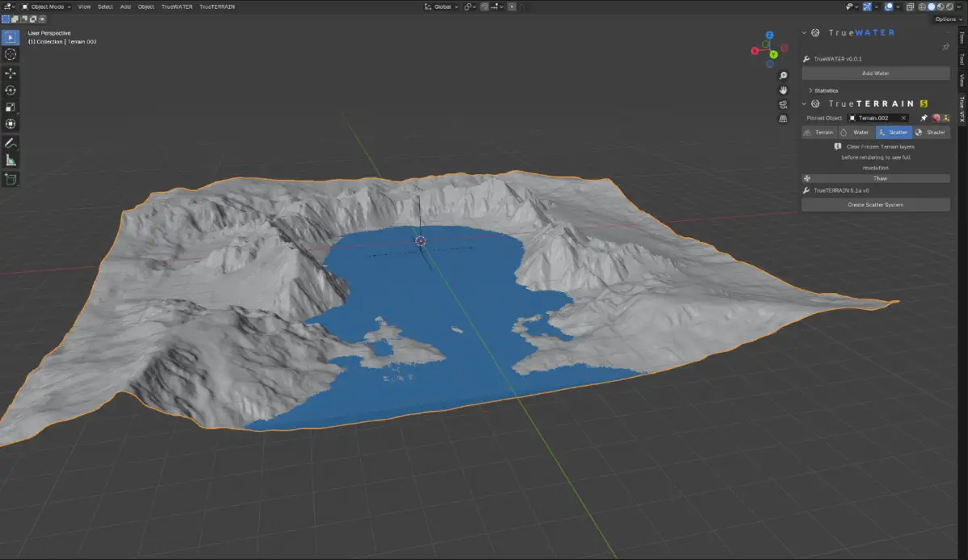Select the 3D Cursor tool
The height and width of the screenshot is (560, 968).
click(x=10, y=54)
